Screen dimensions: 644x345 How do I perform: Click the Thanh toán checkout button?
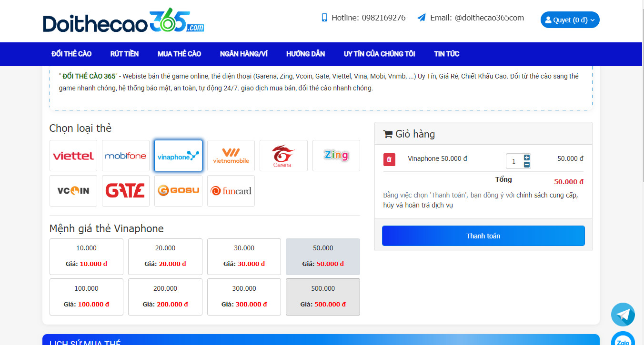[x=483, y=236]
